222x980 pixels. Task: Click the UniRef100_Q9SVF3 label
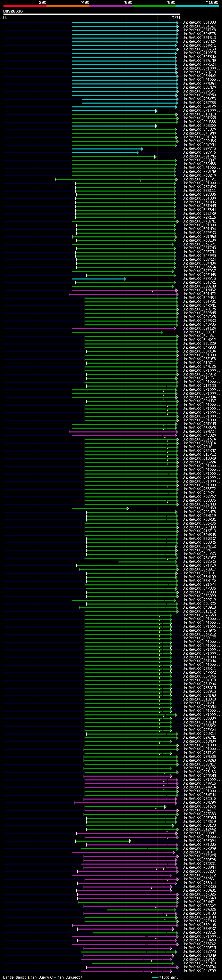[x=199, y=99]
